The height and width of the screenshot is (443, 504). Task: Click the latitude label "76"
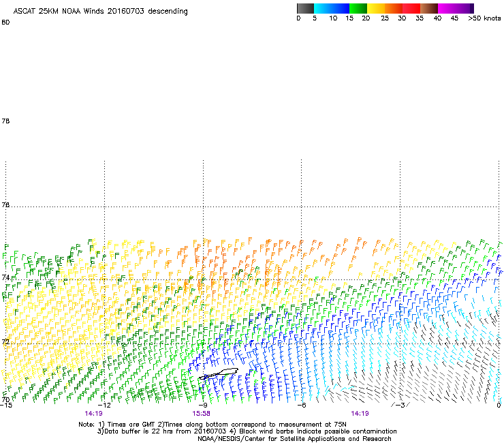pos(5,204)
